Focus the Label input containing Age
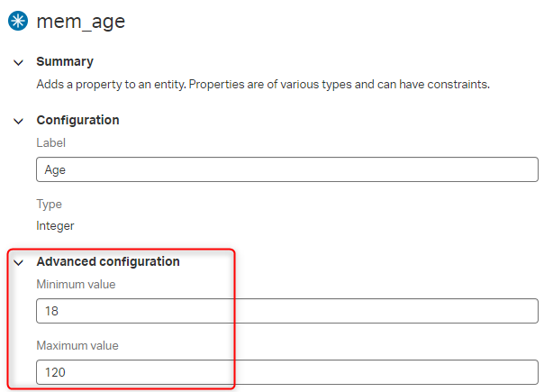Viewport: 544px width, 392px height. pos(287,169)
